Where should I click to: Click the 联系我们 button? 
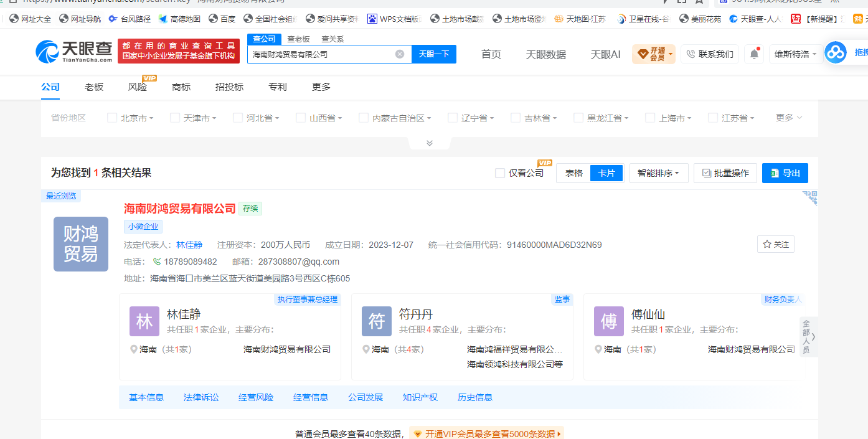click(x=710, y=54)
